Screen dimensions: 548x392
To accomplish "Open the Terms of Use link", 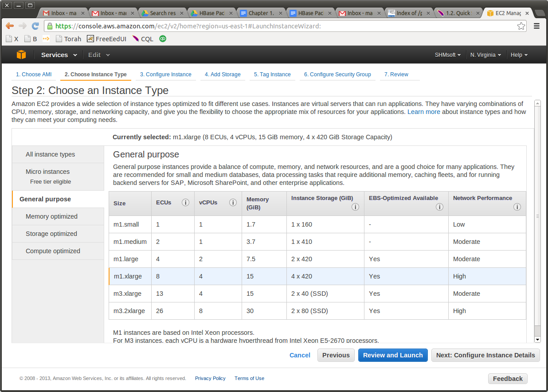I will point(249,378).
